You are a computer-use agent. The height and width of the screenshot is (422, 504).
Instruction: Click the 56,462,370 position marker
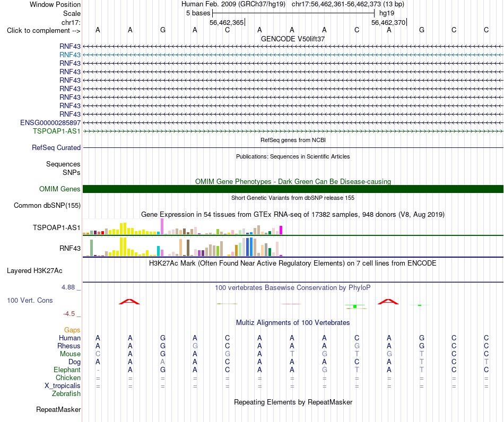(x=388, y=22)
